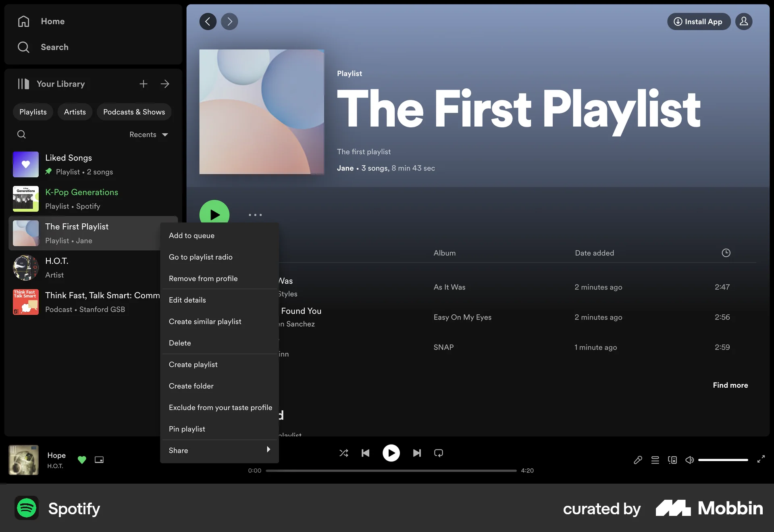Image resolution: width=774 pixels, height=532 pixels.
Task: Open your profile with the account icon
Action: point(744,21)
